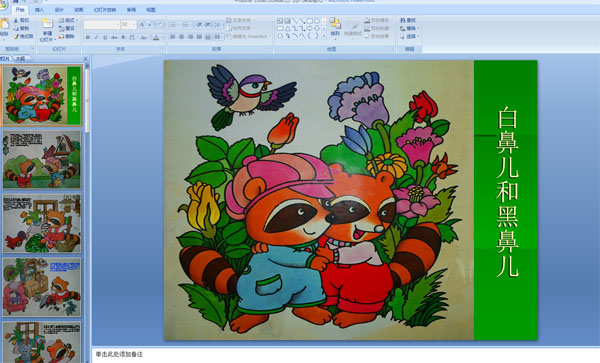
Task: Click Reset (重设) slide icon
Action: [61, 28]
